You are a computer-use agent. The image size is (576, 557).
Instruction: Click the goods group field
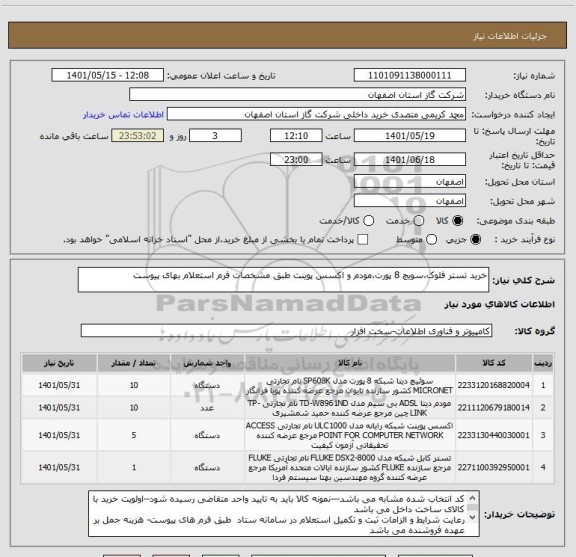tap(286, 331)
